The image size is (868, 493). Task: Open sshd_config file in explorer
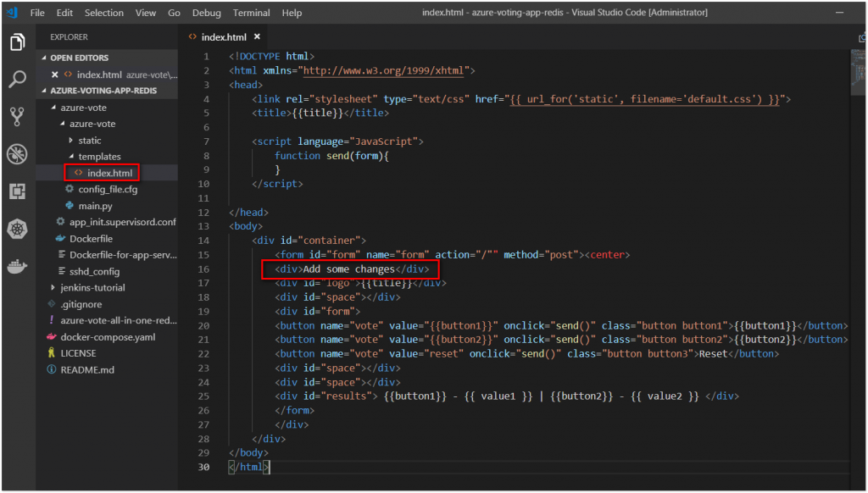coord(94,271)
